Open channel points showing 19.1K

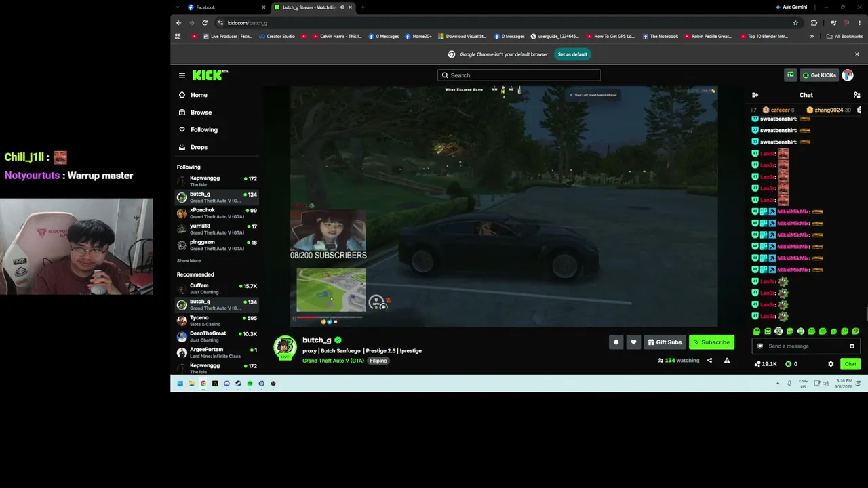(x=766, y=364)
